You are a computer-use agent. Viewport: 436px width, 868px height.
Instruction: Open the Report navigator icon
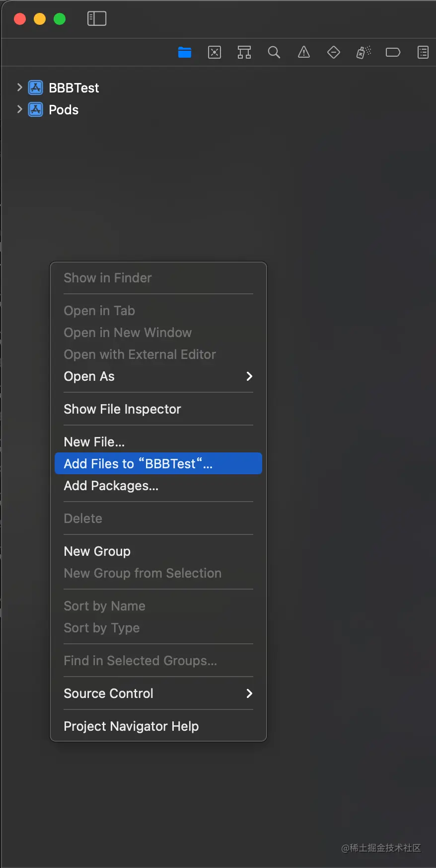click(x=423, y=52)
